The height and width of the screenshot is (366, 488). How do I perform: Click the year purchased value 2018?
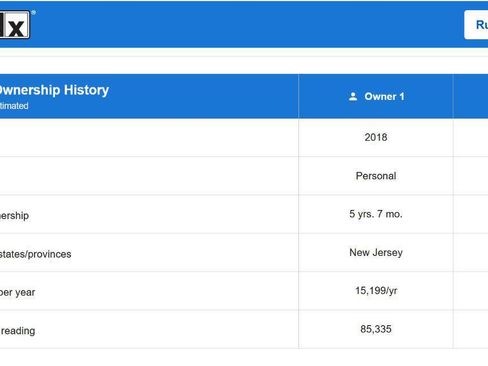pos(376,137)
